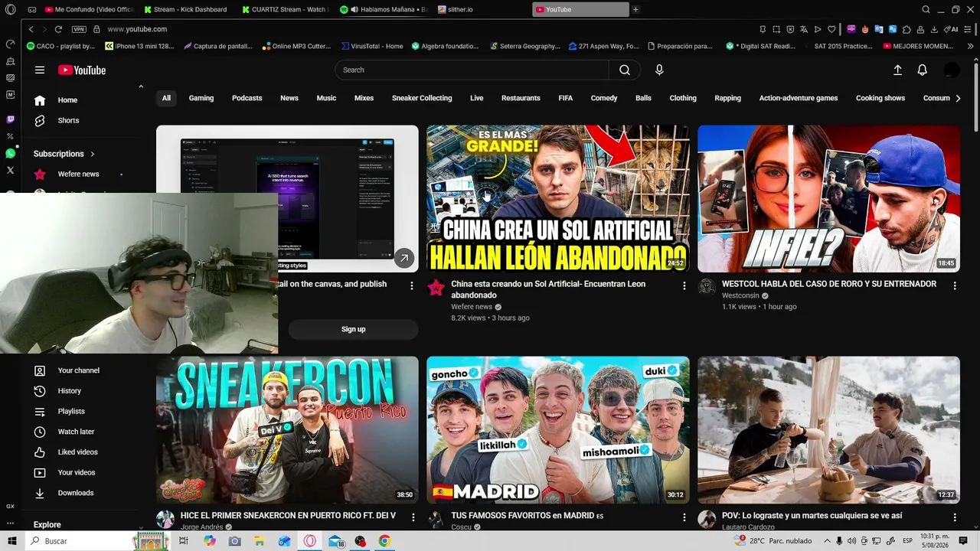Open the YouTube guide hamburger menu
Screen dimensions: 980x551
40,70
